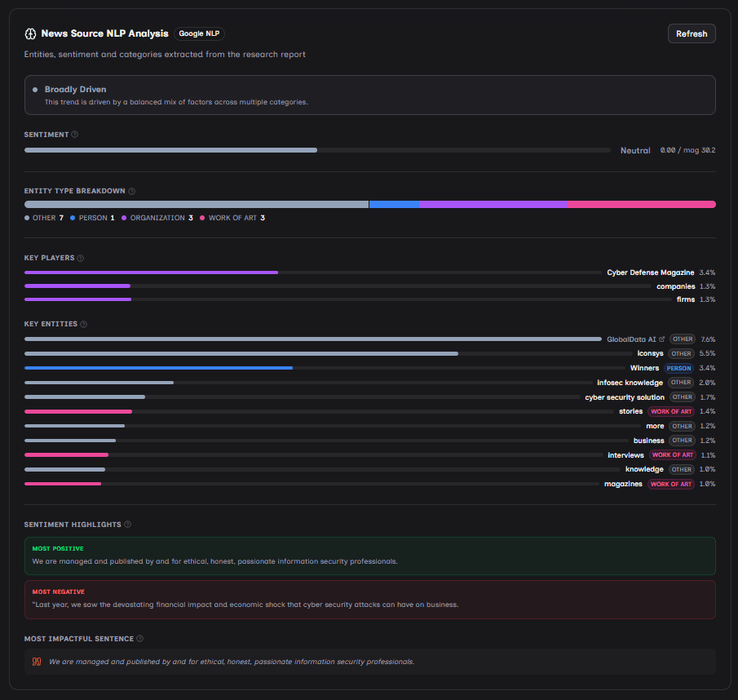Open the Key Entities help icon
The width and height of the screenshot is (738, 700).
[83, 324]
